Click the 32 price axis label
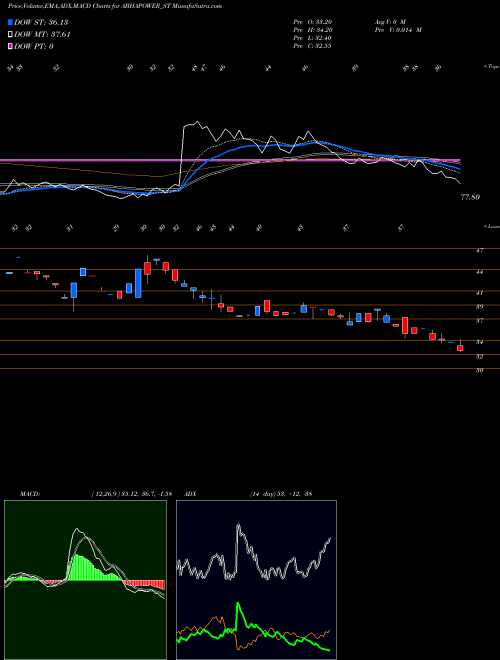 (x=479, y=357)
